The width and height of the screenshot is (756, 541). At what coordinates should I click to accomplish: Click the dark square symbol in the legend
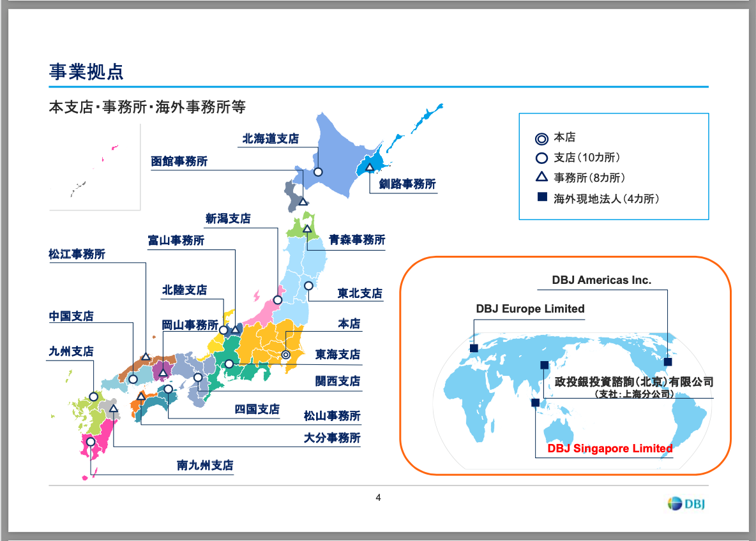click(x=542, y=196)
